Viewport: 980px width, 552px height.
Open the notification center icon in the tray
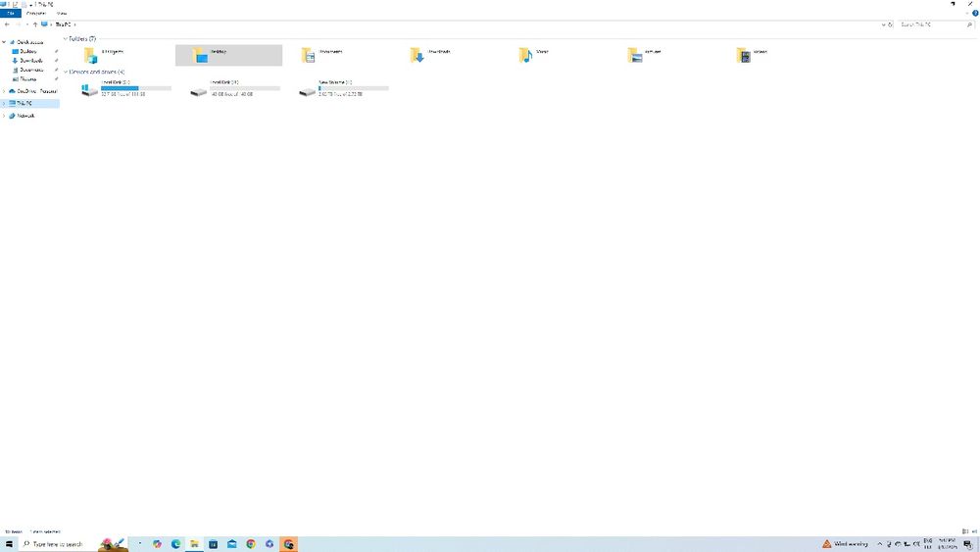click(x=967, y=544)
